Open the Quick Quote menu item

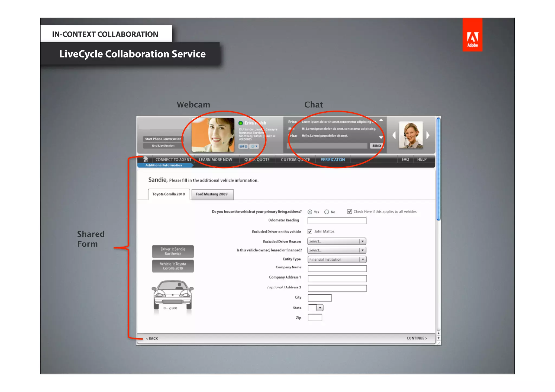click(x=257, y=160)
